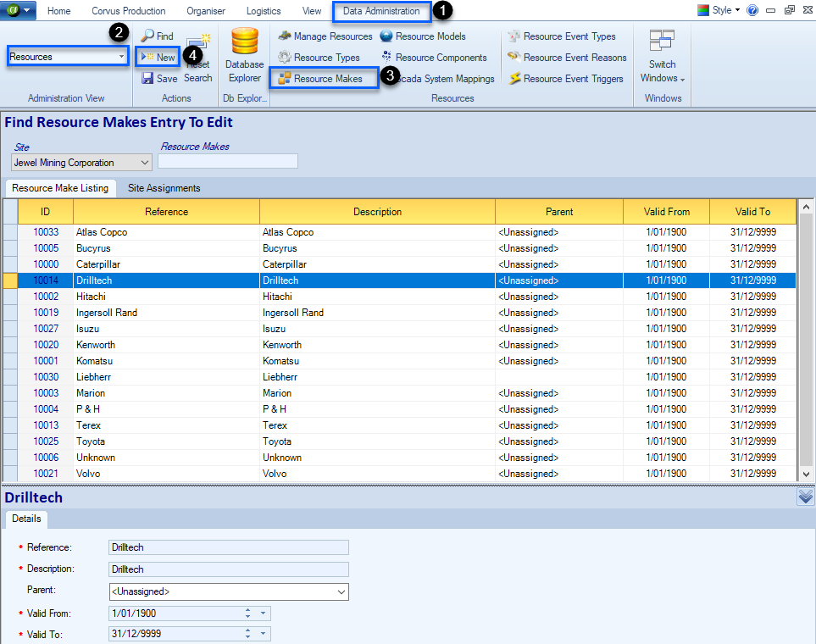The width and height of the screenshot is (816, 644).
Task: Switch to the Home tab
Action: pyautogui.click(x=58, y=11)
